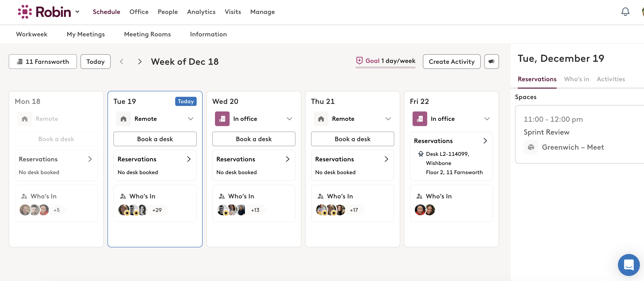This screenshot has width=644, height=281.
Task: Click the +29 avatar overflow on Tue 19
Action: (x=157, y=210)
